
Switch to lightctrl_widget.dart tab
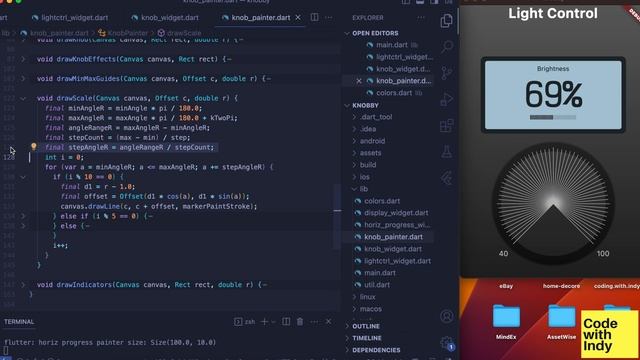pyautogui.click(x=70, y=18)
